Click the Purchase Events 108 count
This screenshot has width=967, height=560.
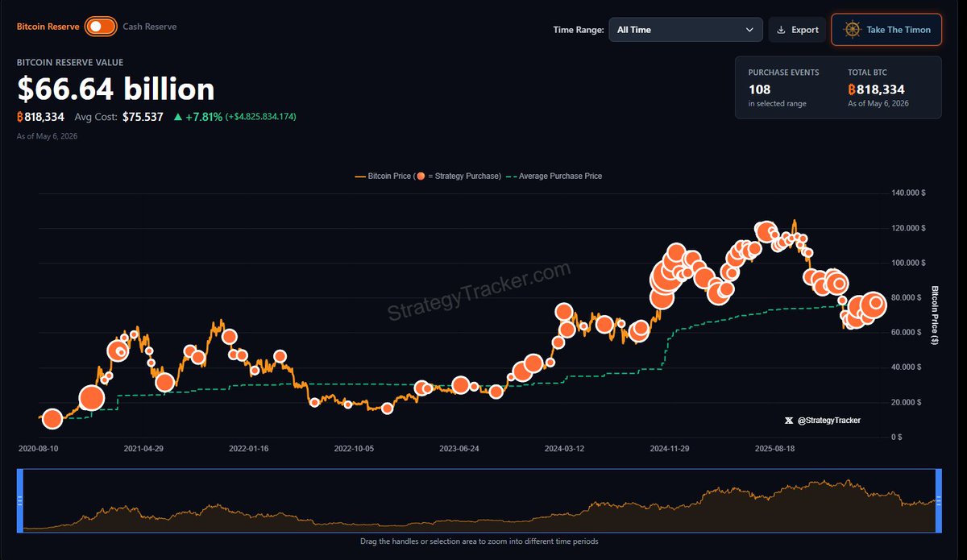coord(760,89)
